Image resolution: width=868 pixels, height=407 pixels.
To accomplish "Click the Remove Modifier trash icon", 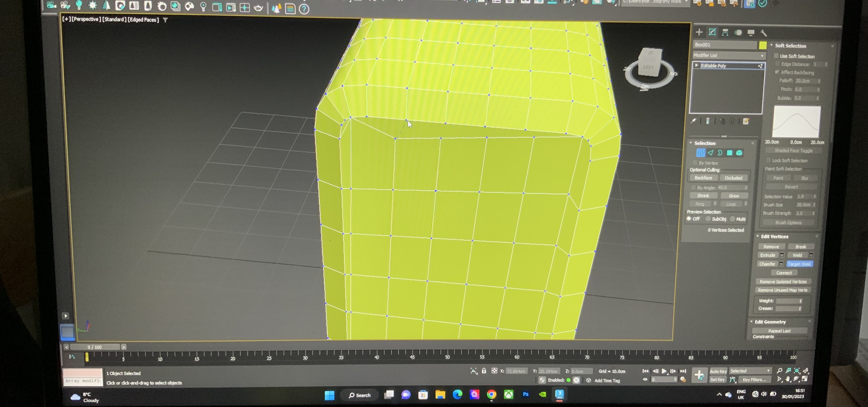I will [x=732, y=121].
